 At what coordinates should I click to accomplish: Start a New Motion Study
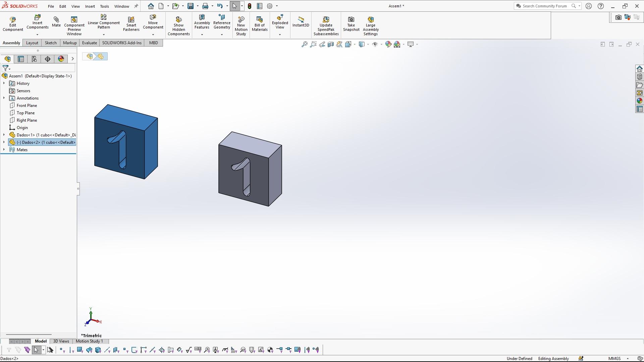click(x=241, y=26)
